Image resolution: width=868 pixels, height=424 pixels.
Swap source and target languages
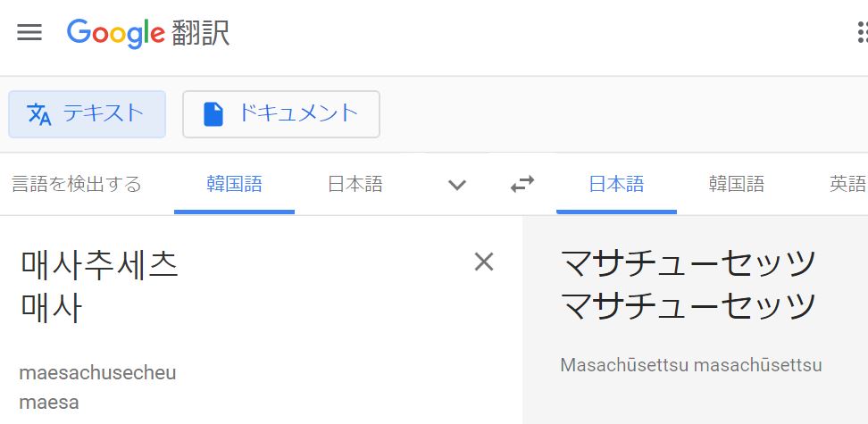point(522,185)
